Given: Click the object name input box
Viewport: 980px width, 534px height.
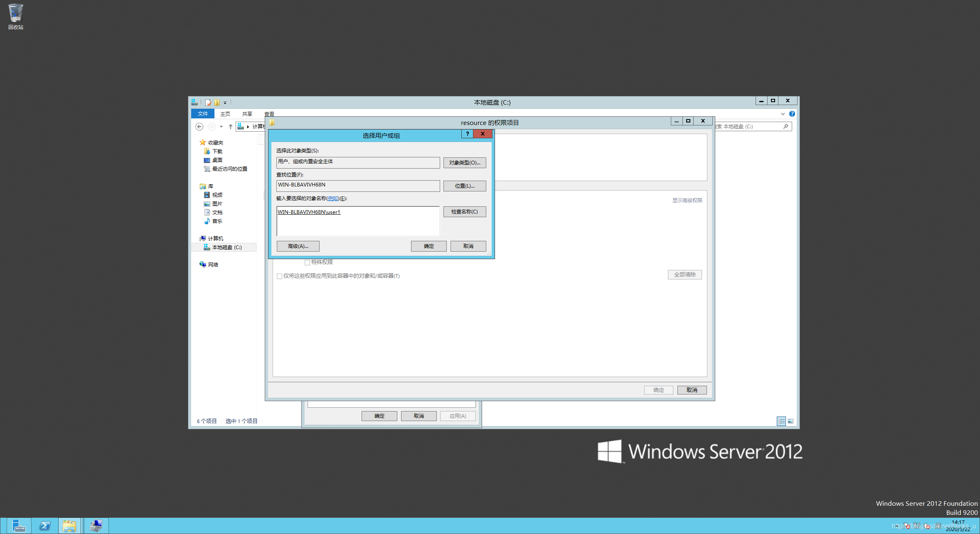Looking at the screenshot, I should point(357,224).
